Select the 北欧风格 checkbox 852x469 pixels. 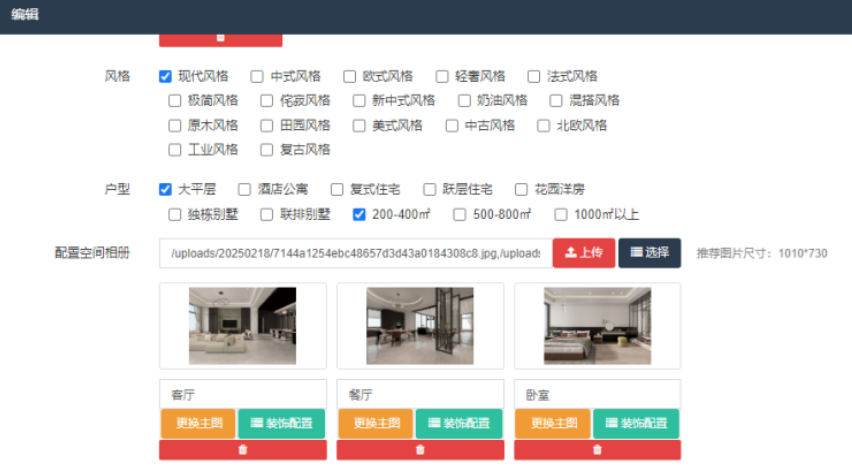coord(544,125)
